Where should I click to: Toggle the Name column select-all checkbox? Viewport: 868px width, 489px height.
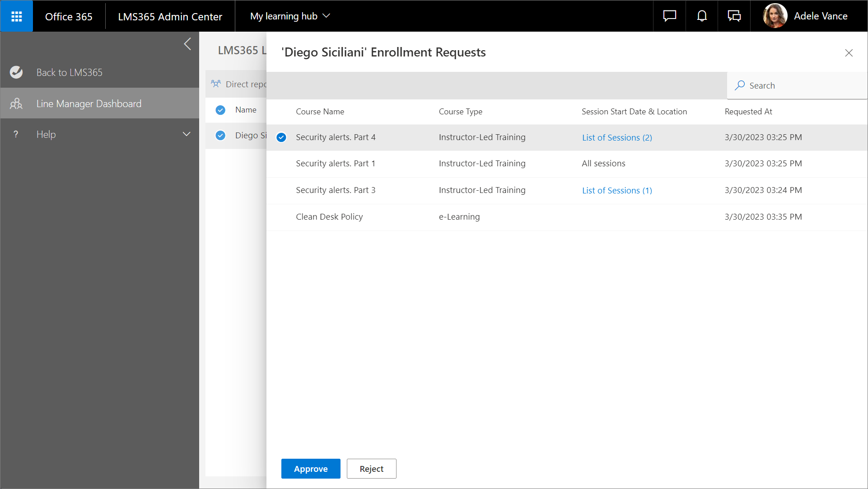click(220, 110)
